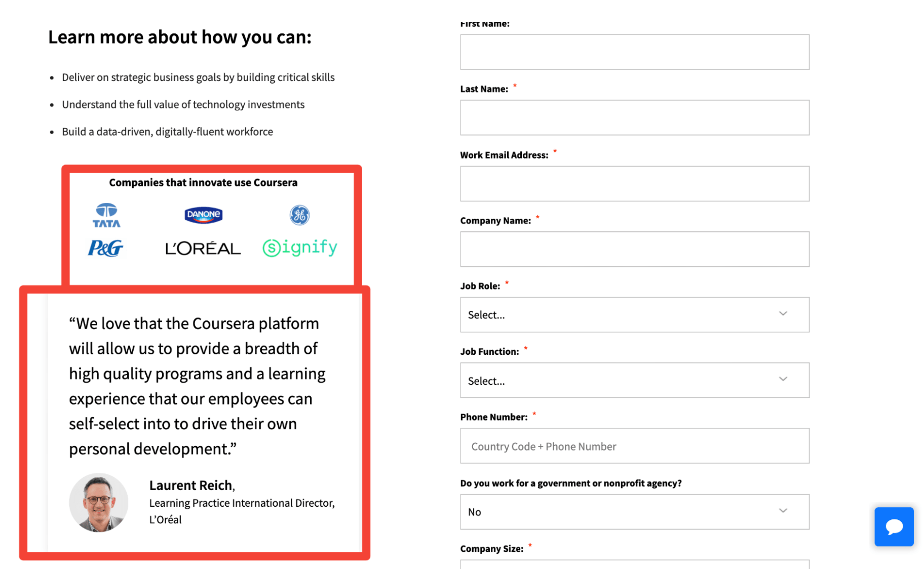
Task: Click the Danone logo
Action: click(203, 215)
